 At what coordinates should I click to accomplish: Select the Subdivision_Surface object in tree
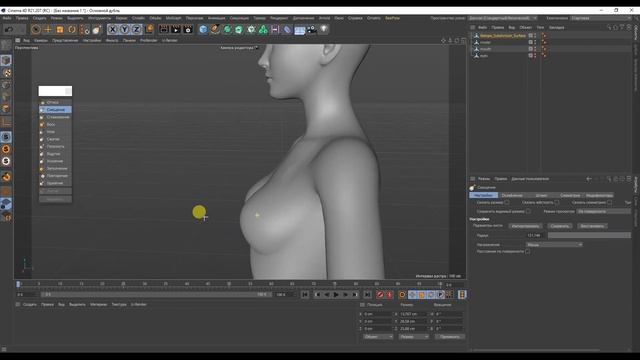tap(502, 36)
